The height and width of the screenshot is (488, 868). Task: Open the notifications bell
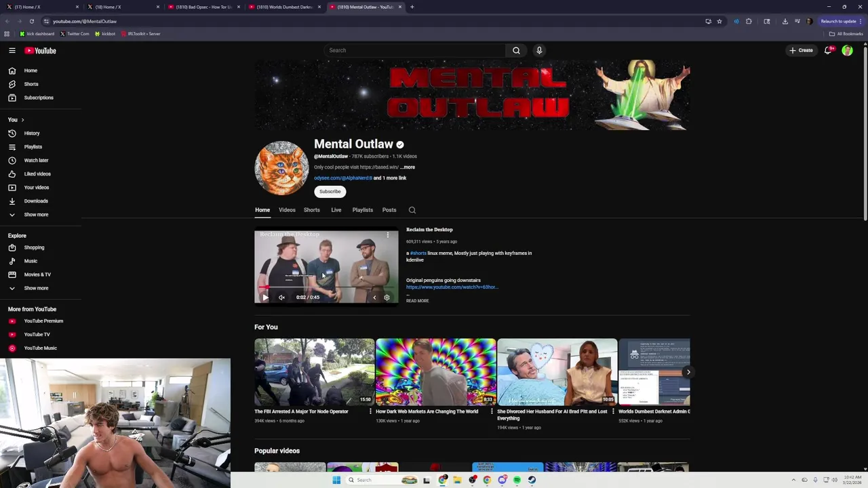click(x=828, y=50)
